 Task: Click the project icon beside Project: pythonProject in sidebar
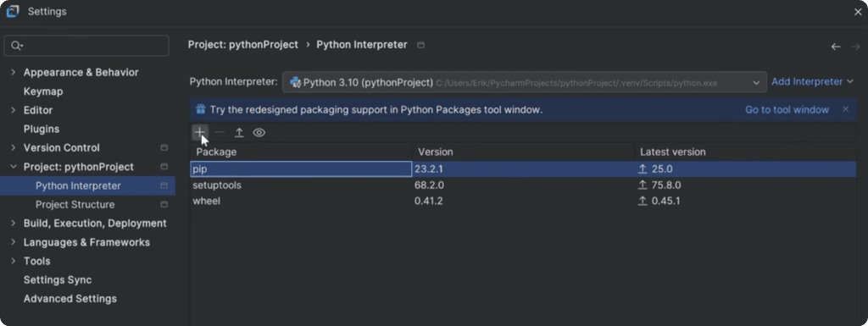[x=164, y=167]
